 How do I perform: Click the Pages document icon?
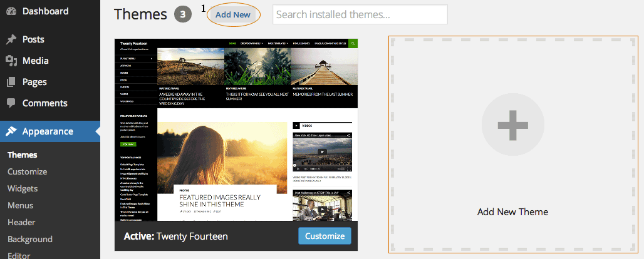(x=11, y=82)
